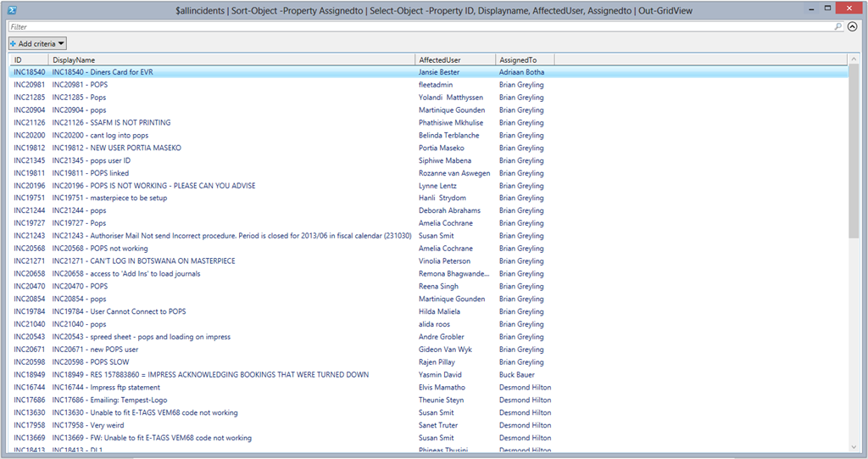Click the PowerShell window icon in title bar
This screenshot has height=459, width=868.
[x=10, y=9]
